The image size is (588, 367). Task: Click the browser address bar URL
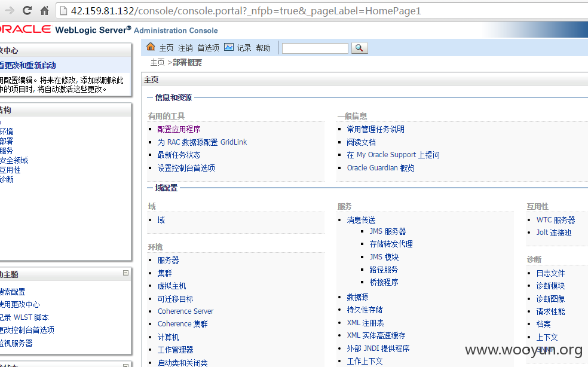(x=246, y=11)
